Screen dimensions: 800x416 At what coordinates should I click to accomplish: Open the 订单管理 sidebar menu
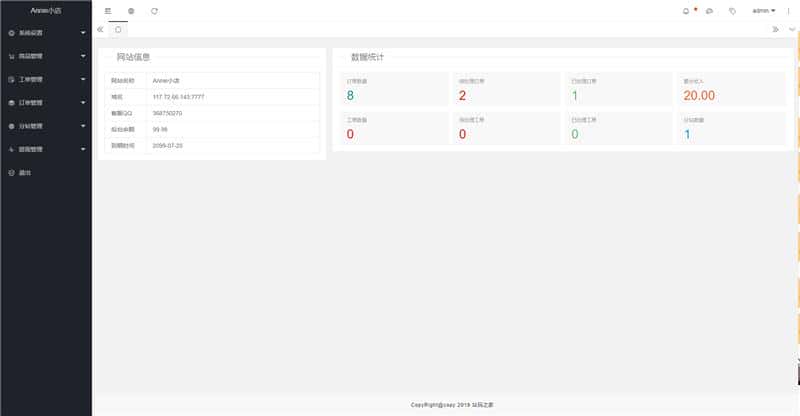point(46,103)
